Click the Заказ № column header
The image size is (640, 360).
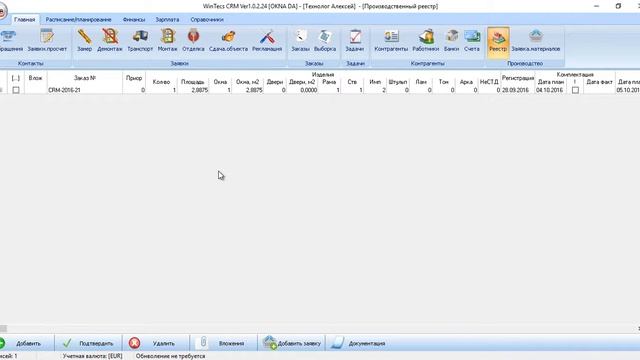pos(85,78)
